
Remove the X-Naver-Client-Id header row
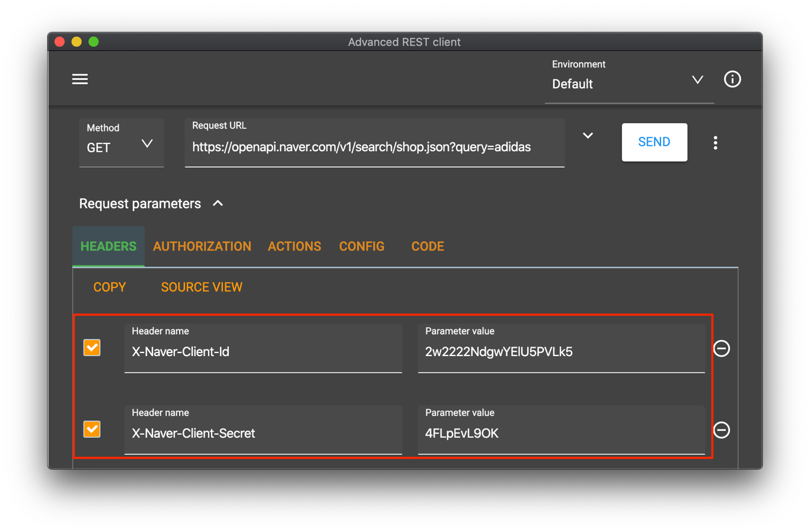pos(722,348)
